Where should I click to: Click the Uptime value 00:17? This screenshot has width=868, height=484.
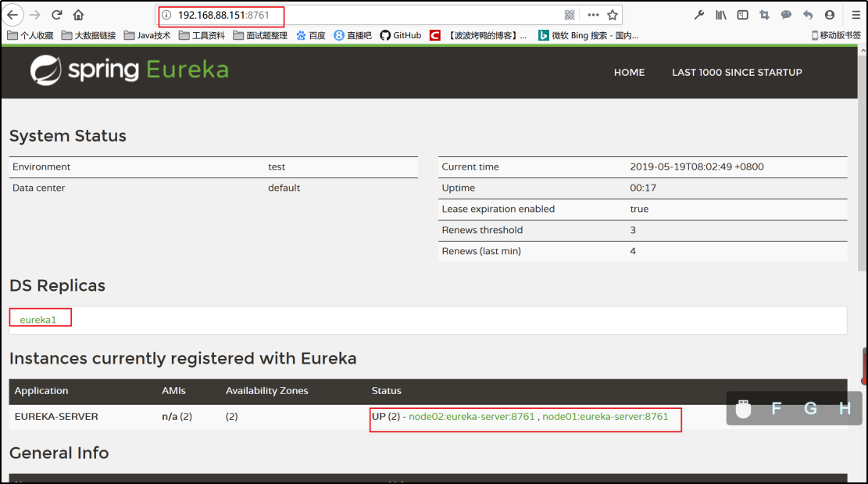point(643,188)
